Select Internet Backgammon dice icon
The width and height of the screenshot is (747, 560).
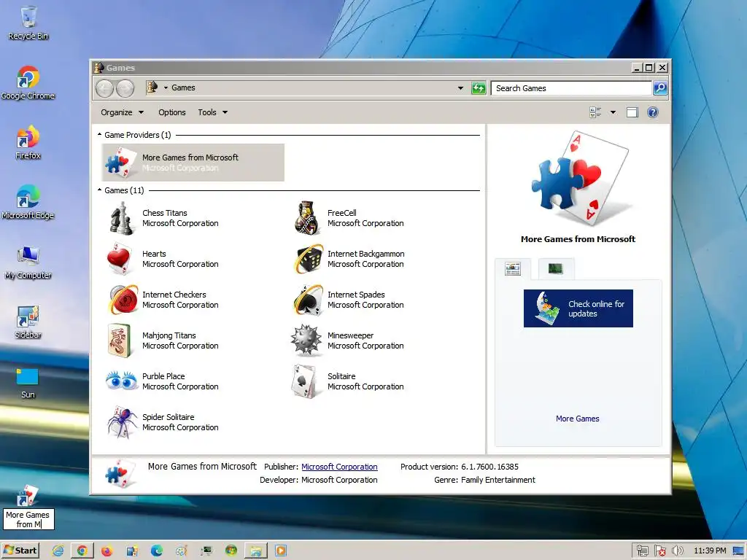[x=307, y=259]
